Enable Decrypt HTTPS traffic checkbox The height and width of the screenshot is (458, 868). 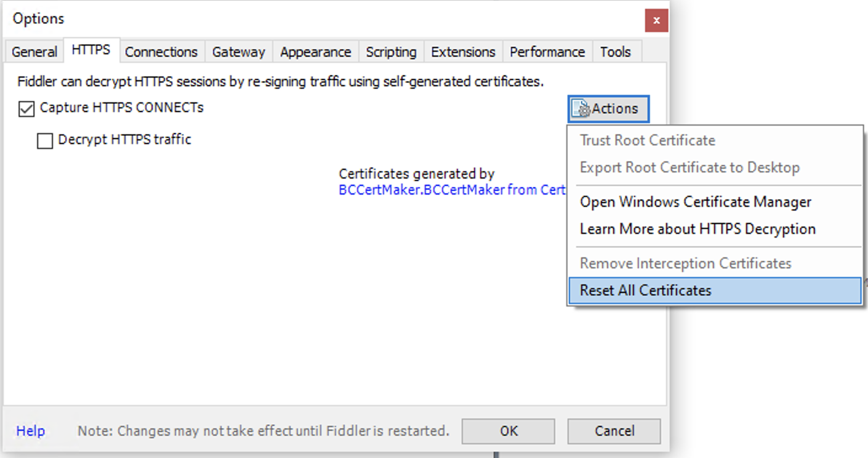(45, 142)
